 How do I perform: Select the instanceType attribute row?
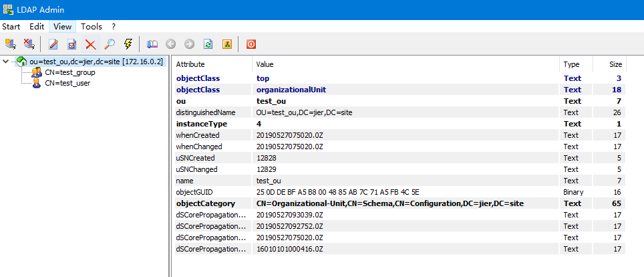click(x=400, y=124)
